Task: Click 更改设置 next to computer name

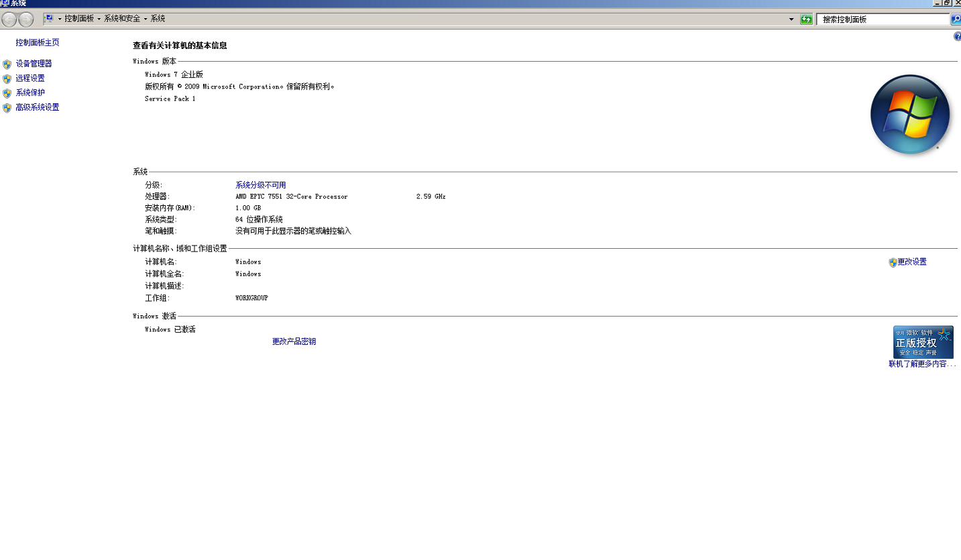Action: tap(912, 262)
